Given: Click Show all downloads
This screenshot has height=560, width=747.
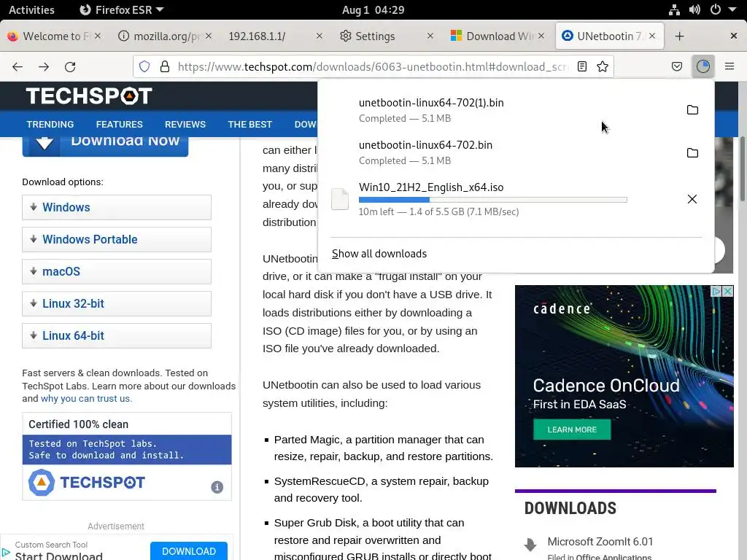Looking at the screenshot, I should pyautogui.click(x=379, y=254).
